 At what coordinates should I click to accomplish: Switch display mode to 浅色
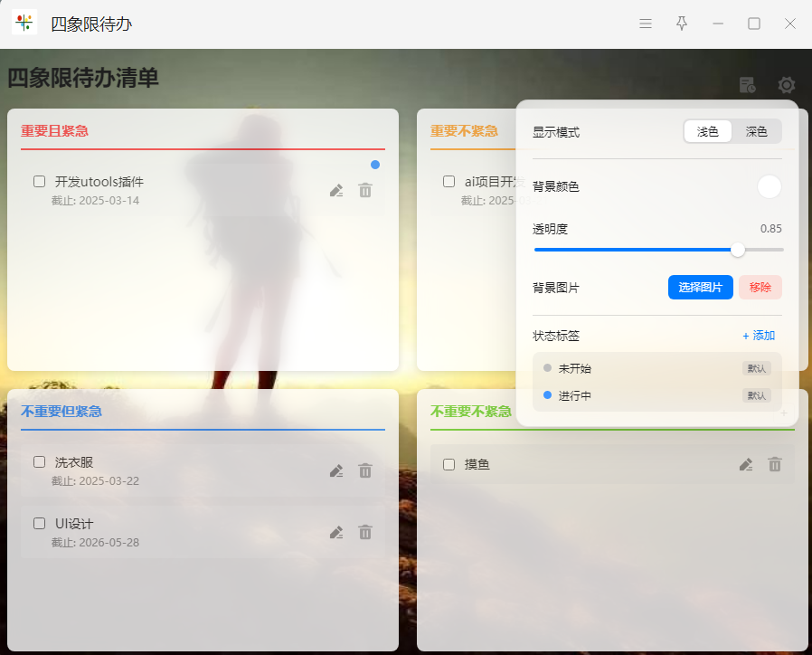tap(707, 131)
